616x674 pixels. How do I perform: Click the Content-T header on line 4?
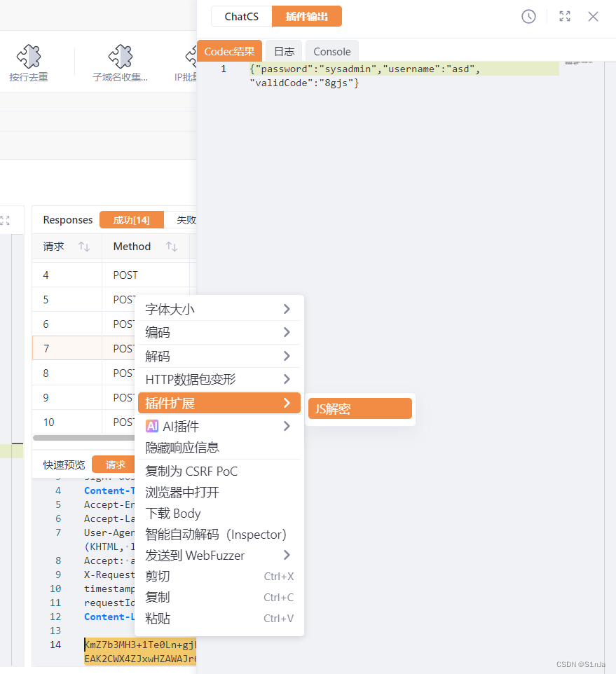tap(109, 490)
